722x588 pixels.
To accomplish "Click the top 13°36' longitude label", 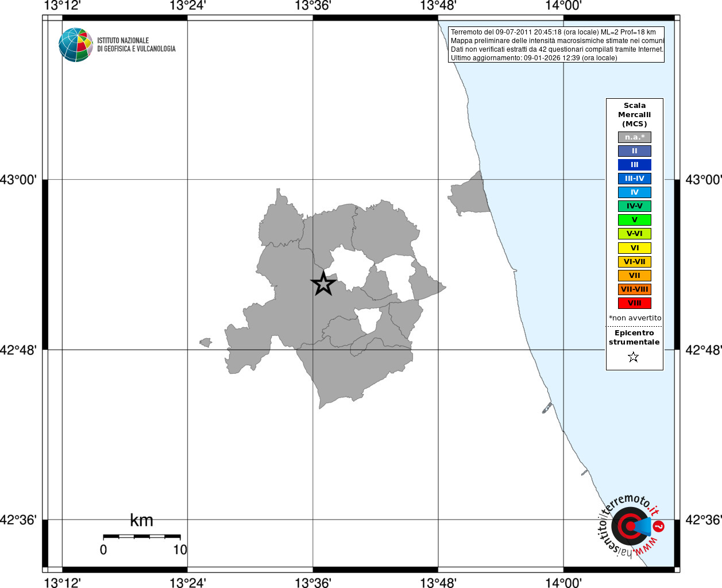I will click(312, 6).
